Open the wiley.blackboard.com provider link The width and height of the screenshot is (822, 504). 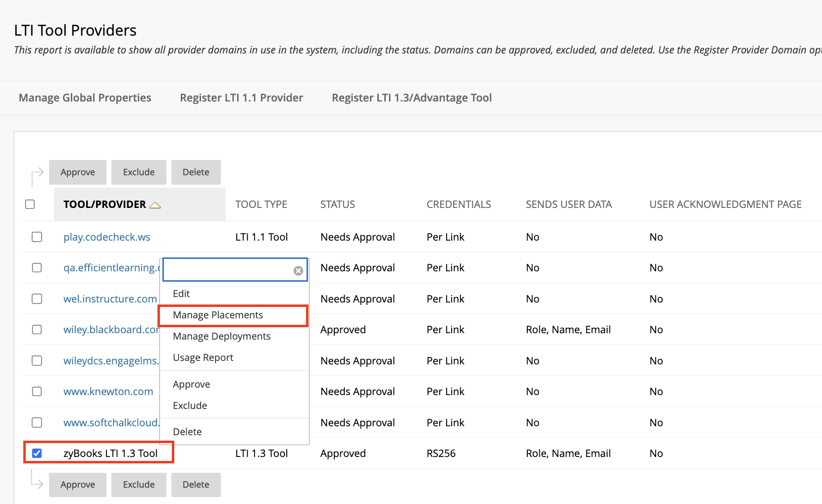(110, 329)
